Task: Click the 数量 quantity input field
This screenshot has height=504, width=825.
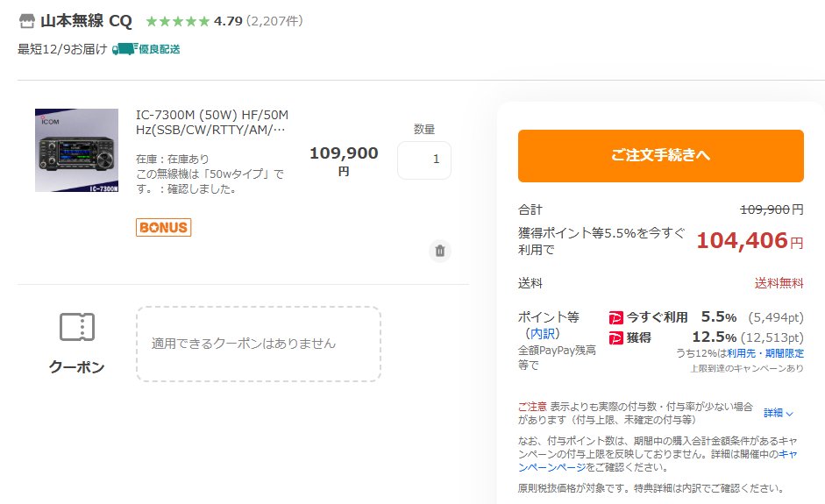Action: tap(424, 160)
